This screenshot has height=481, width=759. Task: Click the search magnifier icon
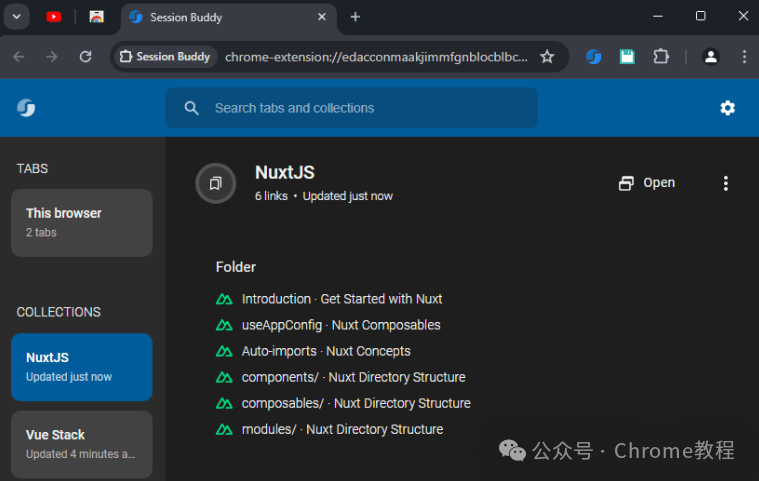(x=192, y=108)
